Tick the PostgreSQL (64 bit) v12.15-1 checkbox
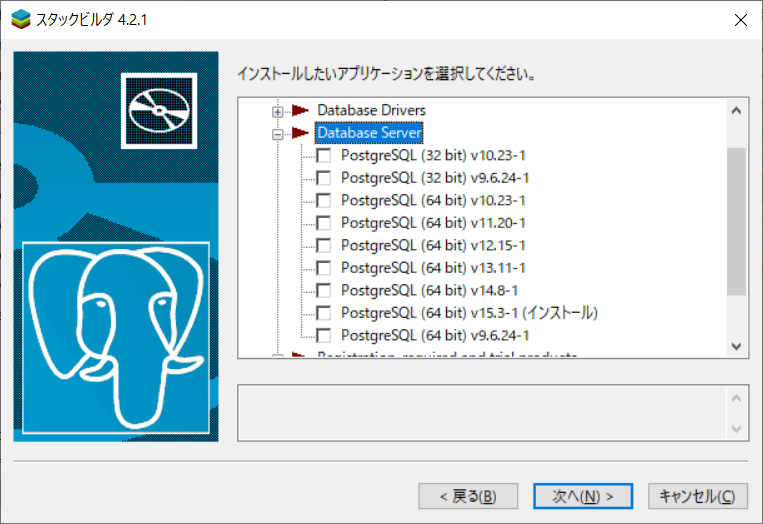The height and width of the screenshot is (524, 763). tap(324, 245)
